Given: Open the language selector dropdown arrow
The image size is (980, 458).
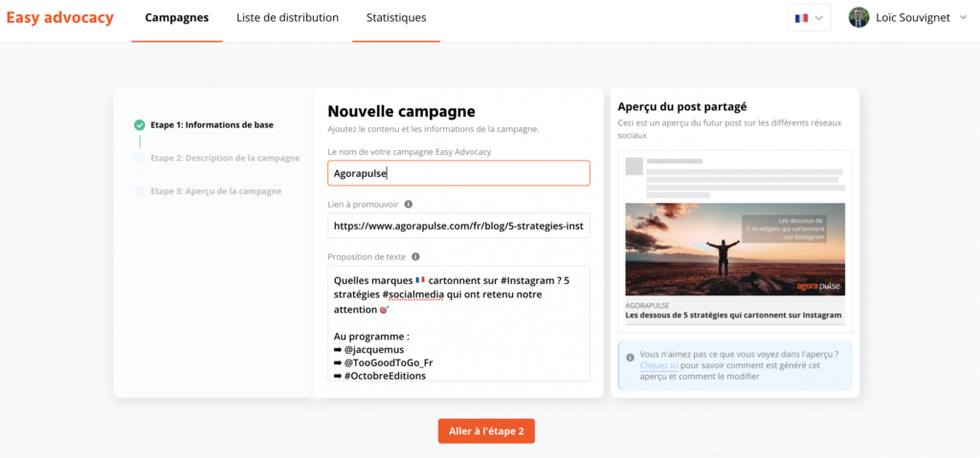Looking at the screenshot, I should point(819,18).
